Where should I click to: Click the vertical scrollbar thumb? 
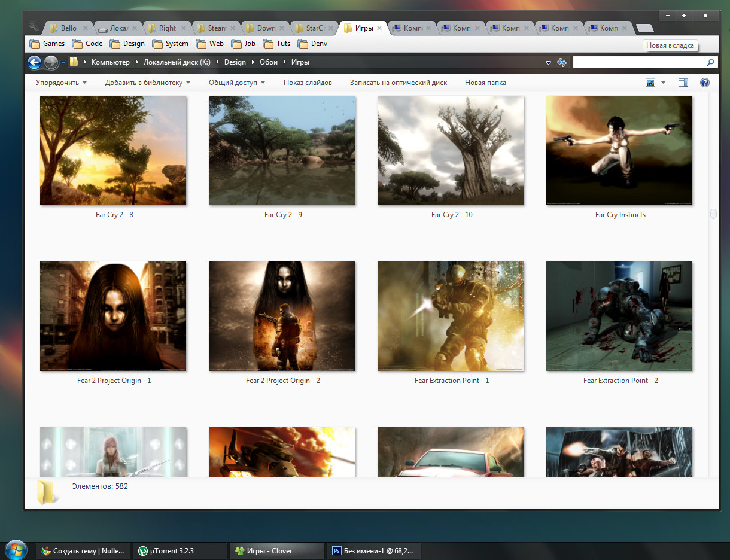[x=713, y=214]
